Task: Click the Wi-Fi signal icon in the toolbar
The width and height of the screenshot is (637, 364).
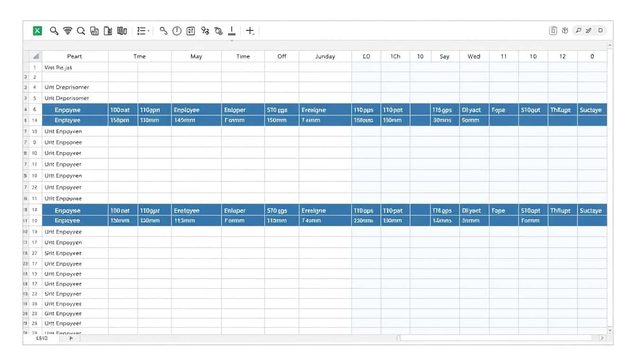Action: (68, 31)
